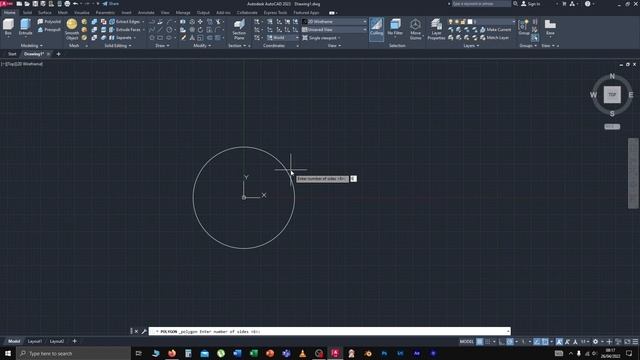Open the Surface ribbon tab
The image size is (640, 360).
point(44,13)
